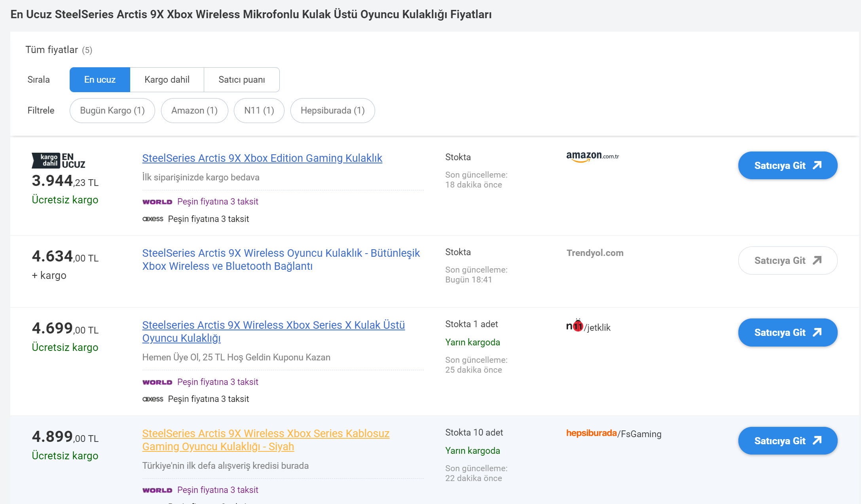Go to seller for the n11 jetklik offer
Screen dimensions: 861x504
(788, 332)
